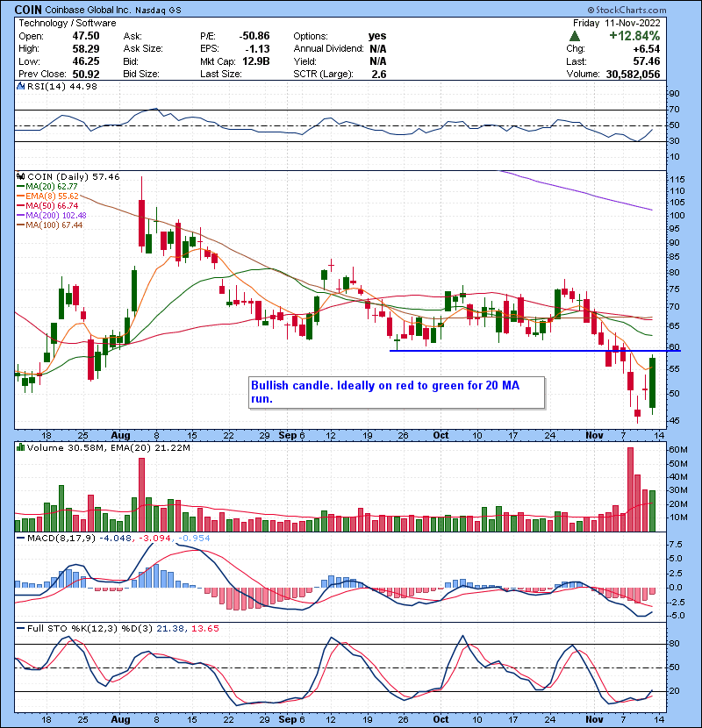This screenshot has height=728, width=702.
Task: Select the Open value 47.50
Action: pos(86,36)
